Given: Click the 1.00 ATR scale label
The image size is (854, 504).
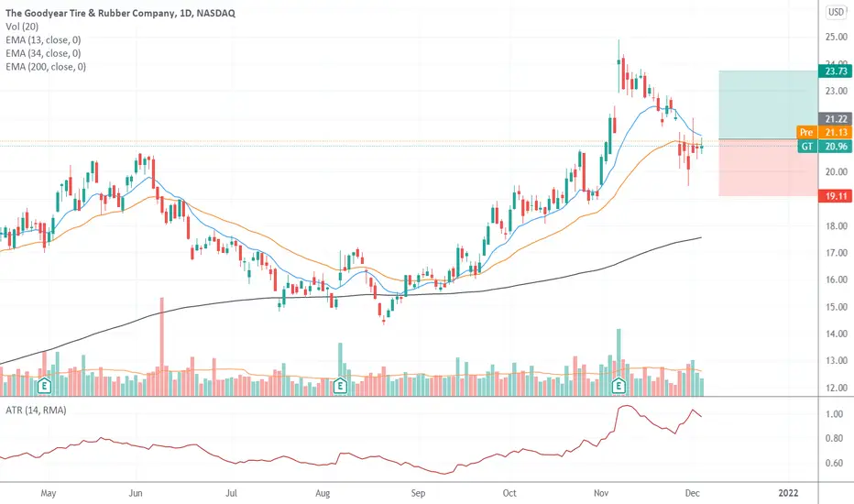Looking at the screenshot, I should pos(834,414).
